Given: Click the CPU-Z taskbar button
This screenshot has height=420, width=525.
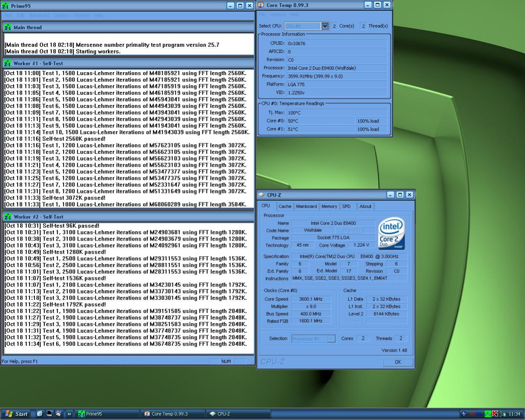Looking at the screenshot, I should pyautogui.click(x=238, y=414).
